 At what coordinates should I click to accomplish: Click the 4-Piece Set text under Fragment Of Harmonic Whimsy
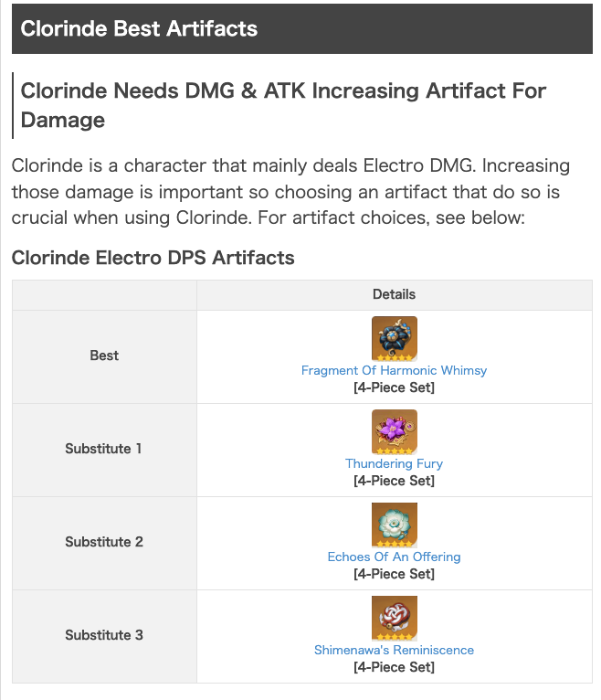click(395, 387)
